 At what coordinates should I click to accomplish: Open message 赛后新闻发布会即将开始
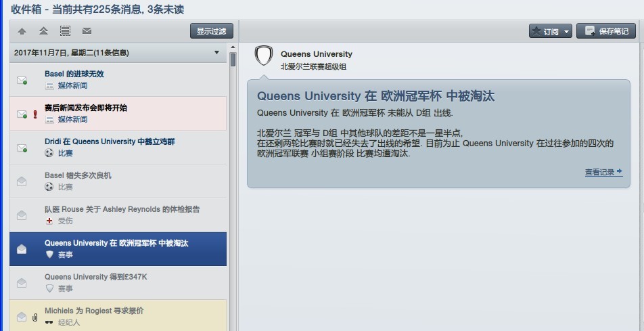pyautogui.click(x=118, y=114)
